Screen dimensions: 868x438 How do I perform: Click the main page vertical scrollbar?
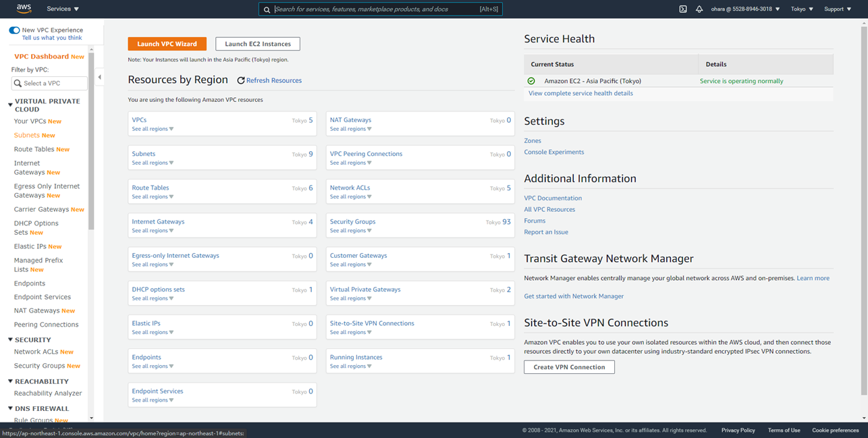[x=864, y=209]
